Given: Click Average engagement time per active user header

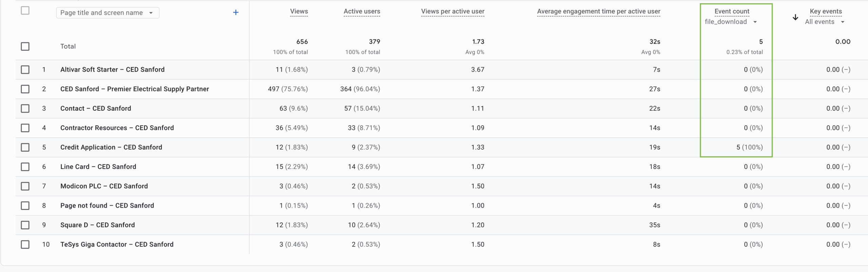Looking at the screenshot, I should click(x=598, y=12).
